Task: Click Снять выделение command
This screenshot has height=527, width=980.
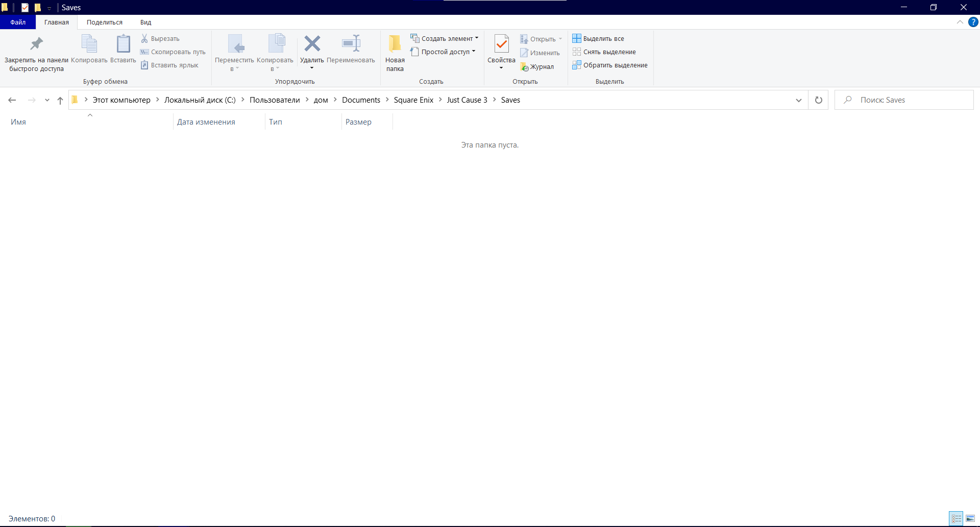Action: pos(604,52)
